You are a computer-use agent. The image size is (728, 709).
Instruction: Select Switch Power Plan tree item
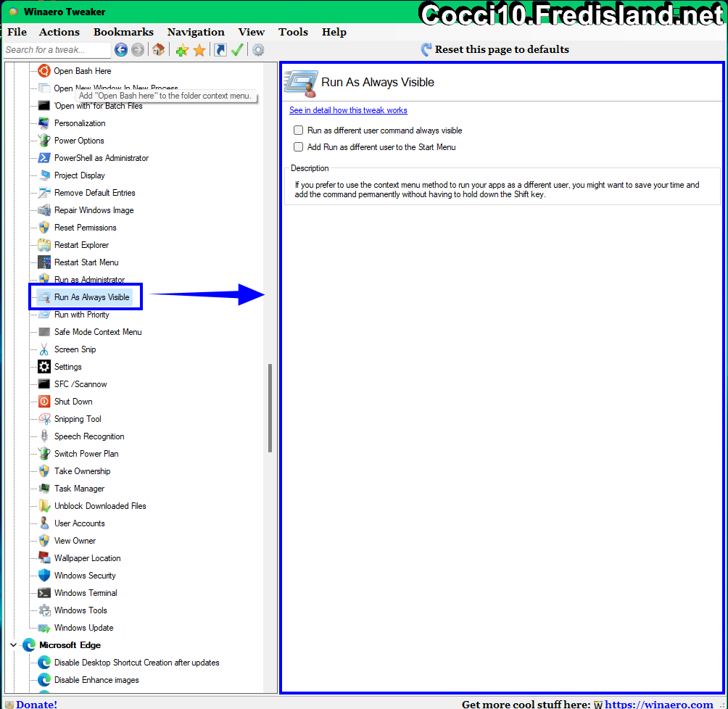click(86, 454)
